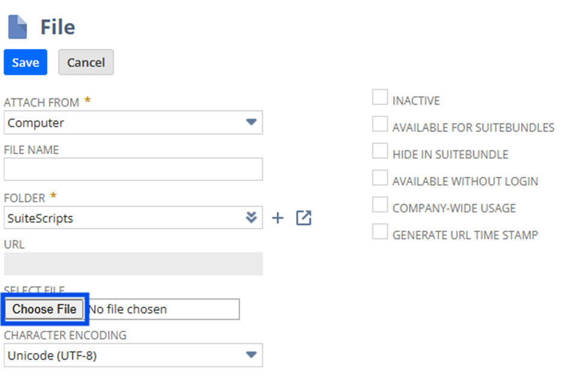Open the Character Encoding dropdown arrow
The height and width of the screenshot is (382, 588).
251,355
